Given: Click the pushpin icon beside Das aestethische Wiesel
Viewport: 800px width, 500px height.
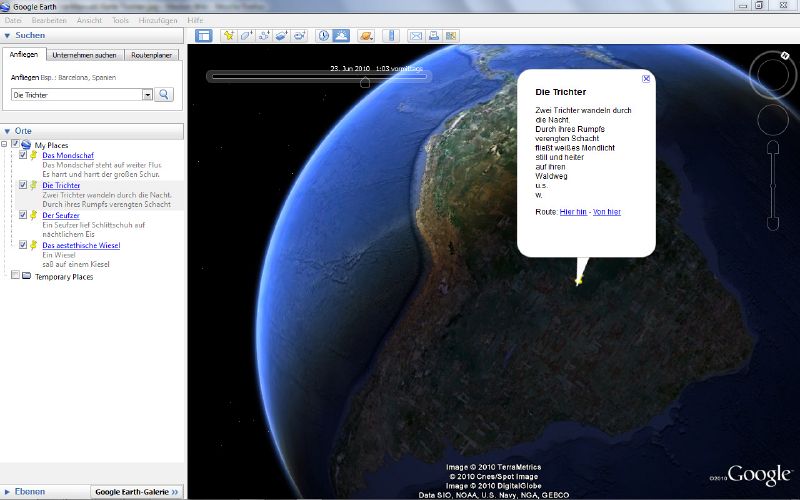Looking at the screenshot, I should point(34,245).
